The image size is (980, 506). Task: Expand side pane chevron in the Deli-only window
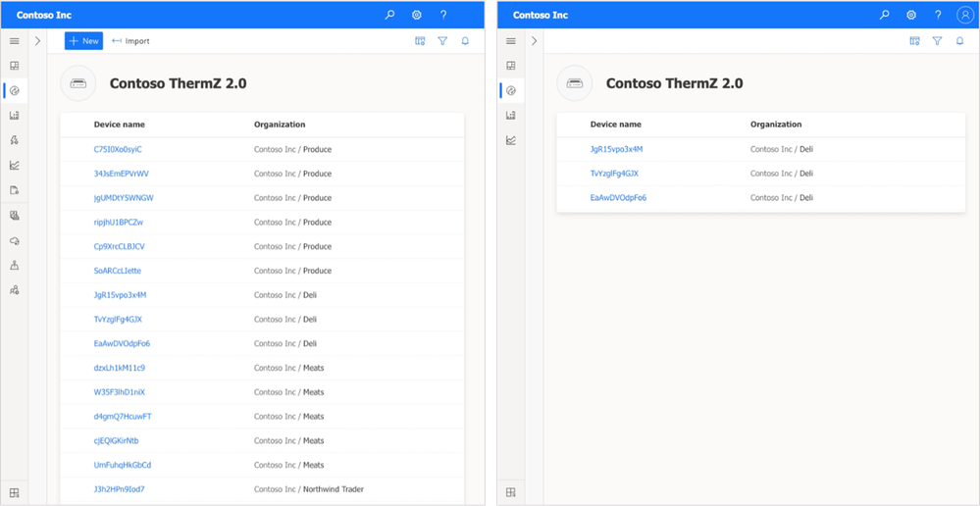[534, 41]
